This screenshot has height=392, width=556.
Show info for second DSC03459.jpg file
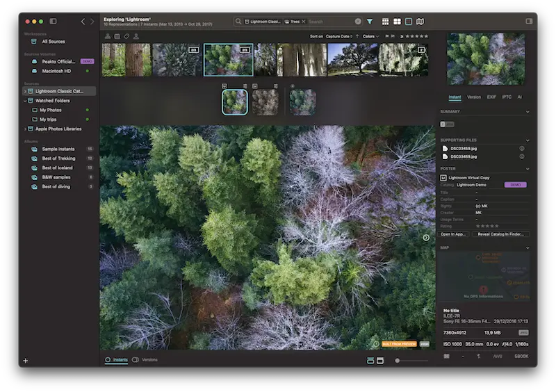(522, 156)
